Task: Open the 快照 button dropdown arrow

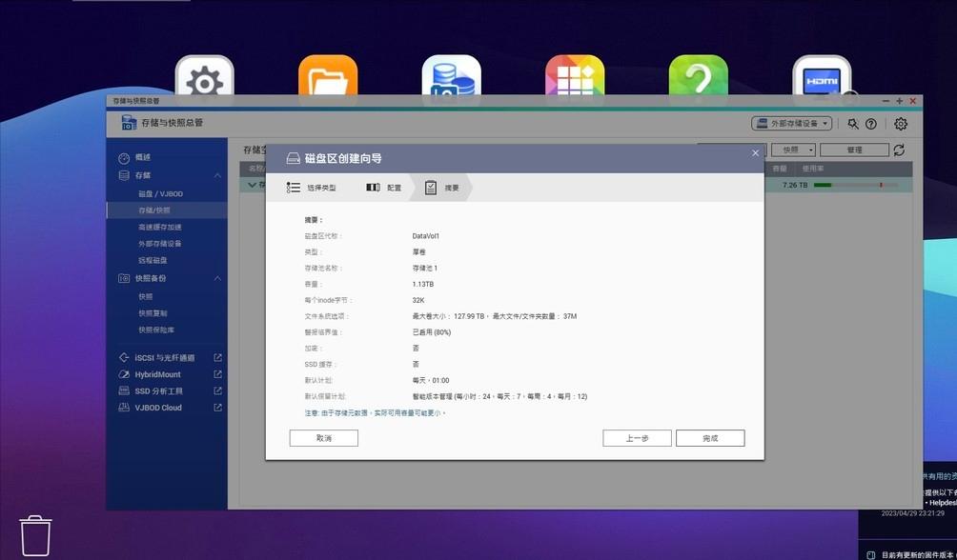Action: point(810,150)
